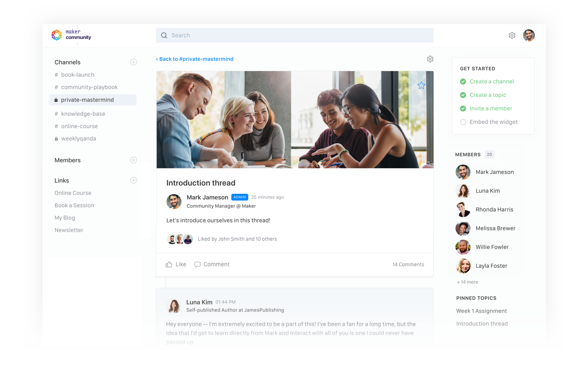Open the Online Course link
Screen dimensions: 588x376
(x=73, y=193)
